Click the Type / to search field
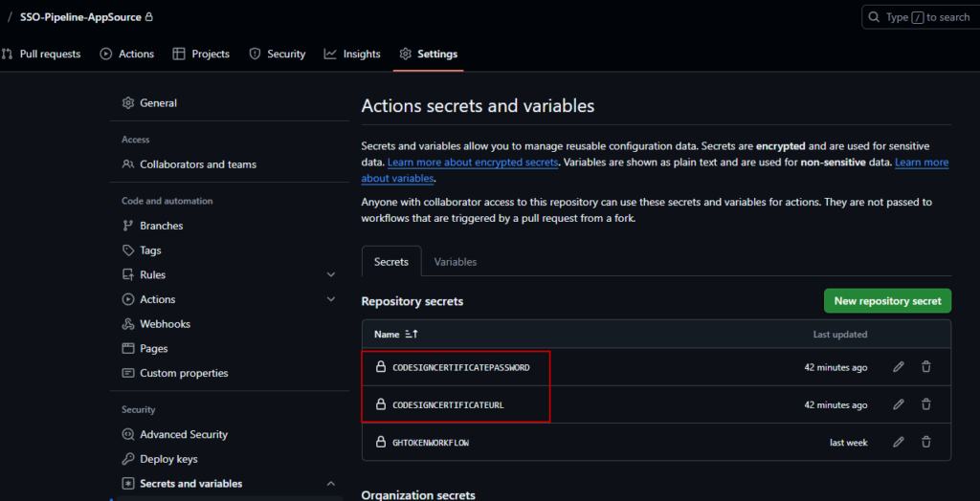The width and height of the screenshot is (980, 501). tap(921, 17)
